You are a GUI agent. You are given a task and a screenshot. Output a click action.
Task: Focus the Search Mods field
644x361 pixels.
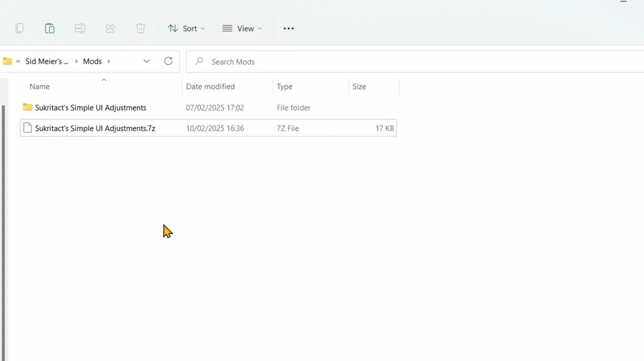tap(415, 62)
